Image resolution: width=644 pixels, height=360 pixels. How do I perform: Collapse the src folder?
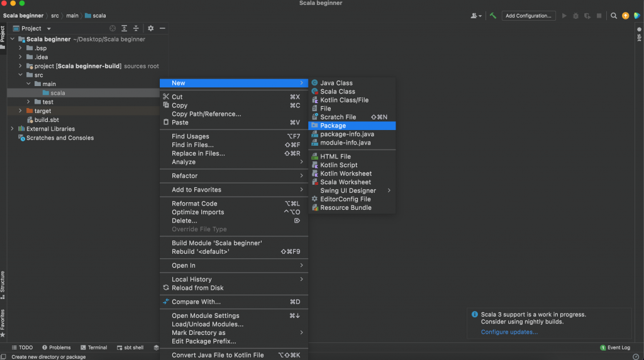20,75
